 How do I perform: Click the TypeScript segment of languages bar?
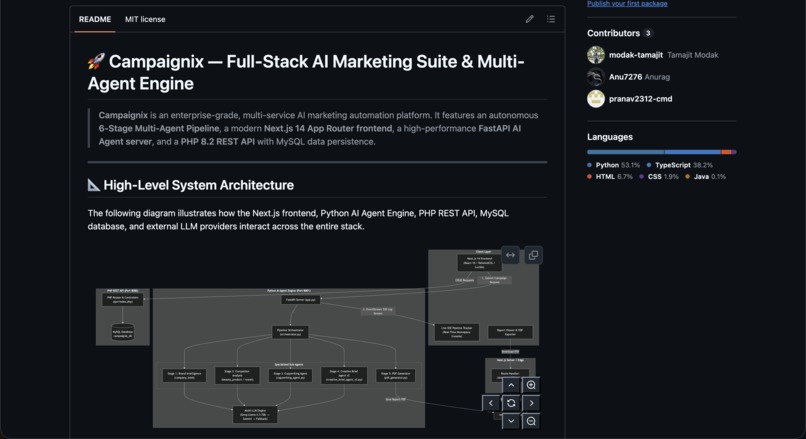pos(693,152)
